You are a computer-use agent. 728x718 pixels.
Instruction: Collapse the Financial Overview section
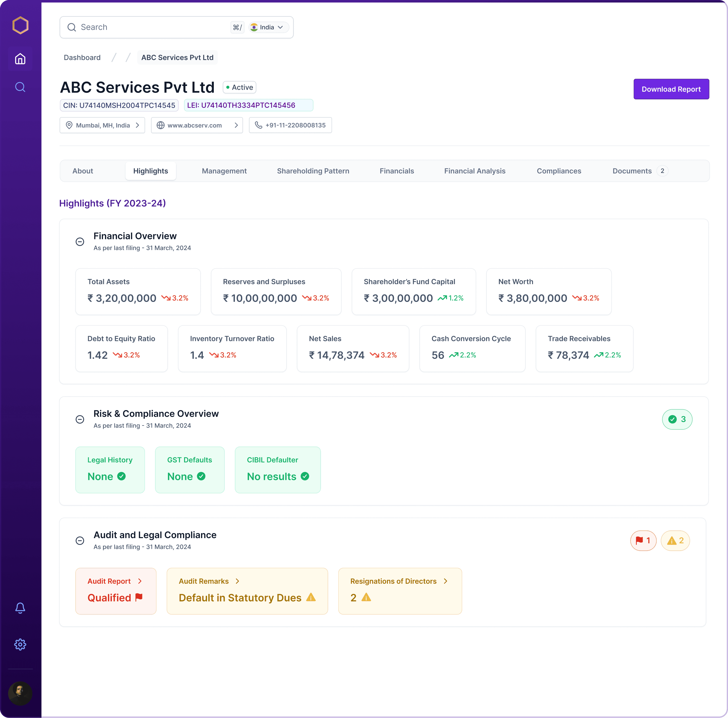[80, 241]
